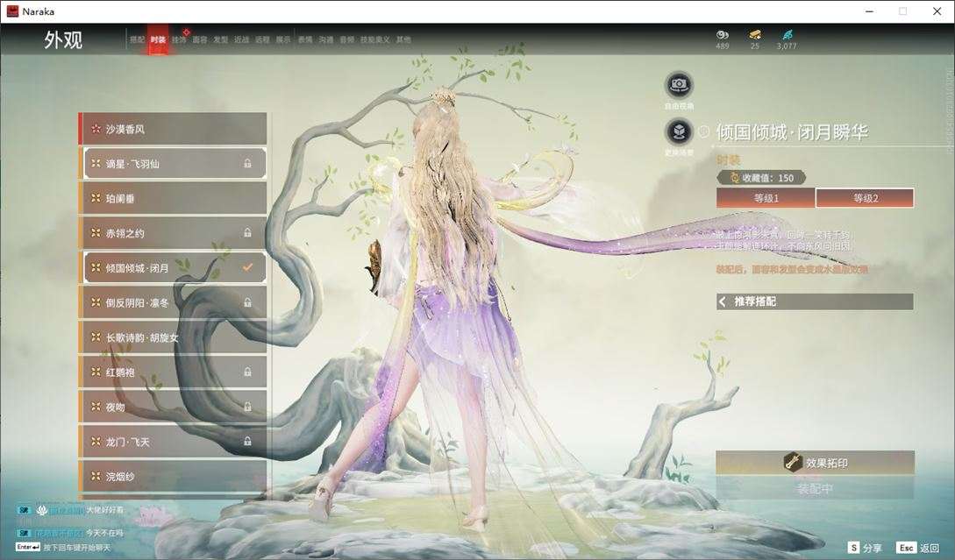Switch to the 发型 tab
This screenshot has width=955, height=560.
220,39
